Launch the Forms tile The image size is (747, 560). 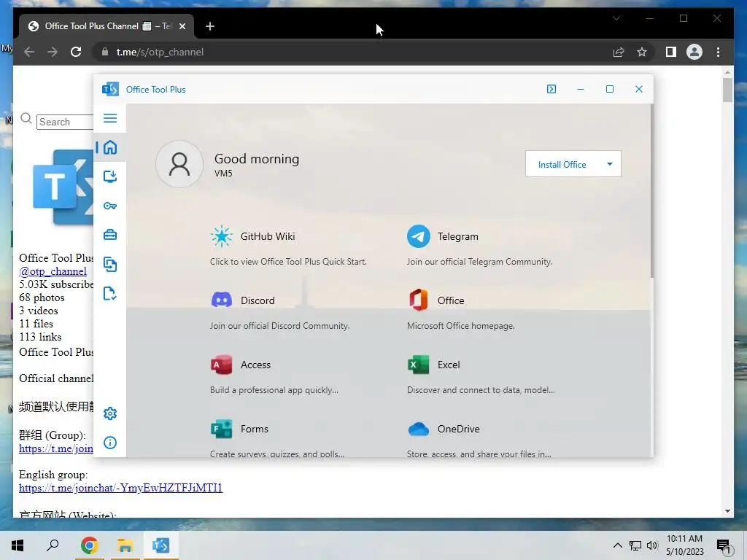tap(277, 437)
